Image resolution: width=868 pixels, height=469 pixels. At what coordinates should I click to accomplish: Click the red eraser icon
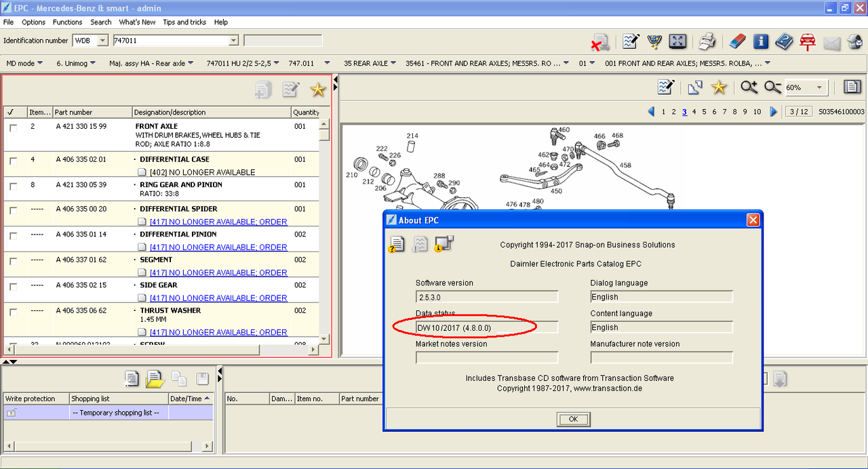pyautogui.click(x=737, y=42)
